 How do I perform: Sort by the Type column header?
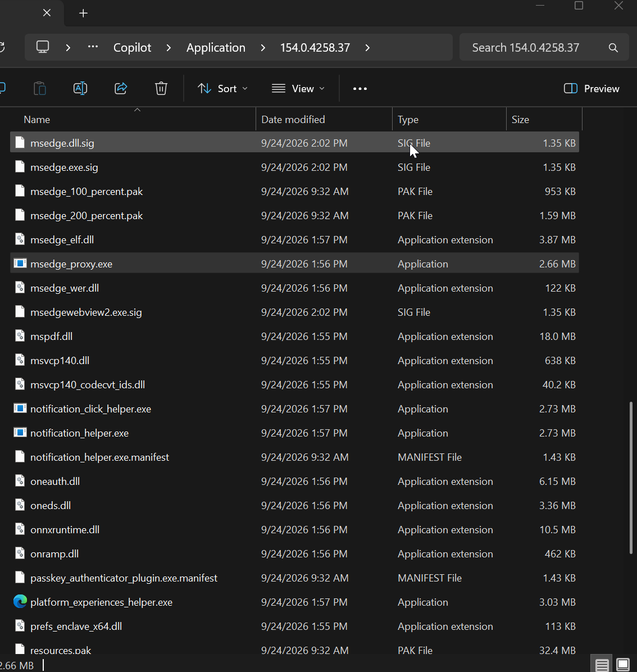pos(408,120)
